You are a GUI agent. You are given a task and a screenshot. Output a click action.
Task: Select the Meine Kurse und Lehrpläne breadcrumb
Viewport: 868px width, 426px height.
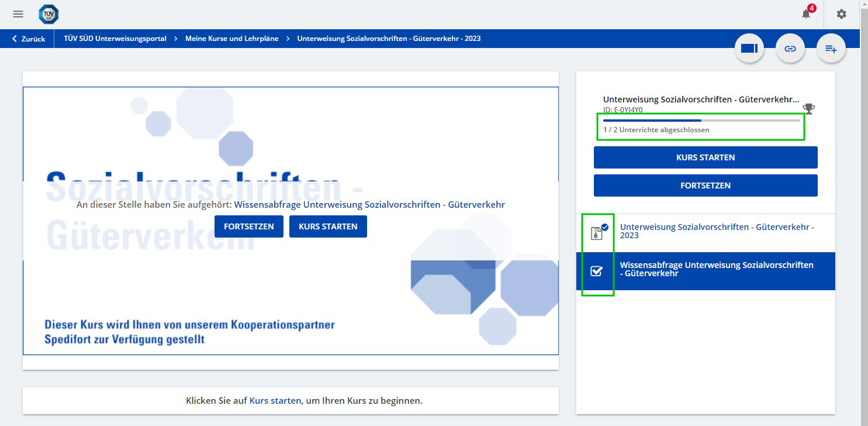point(231,39)
